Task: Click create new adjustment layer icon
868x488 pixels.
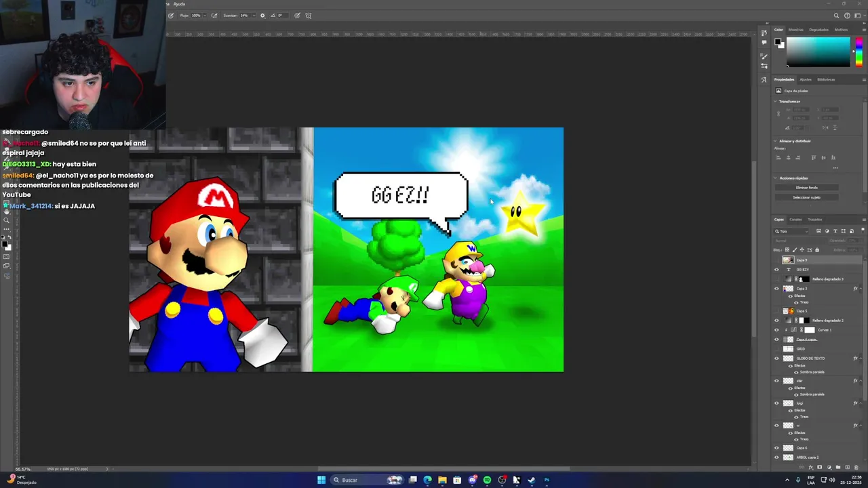Action: click(x=829, y=467)
